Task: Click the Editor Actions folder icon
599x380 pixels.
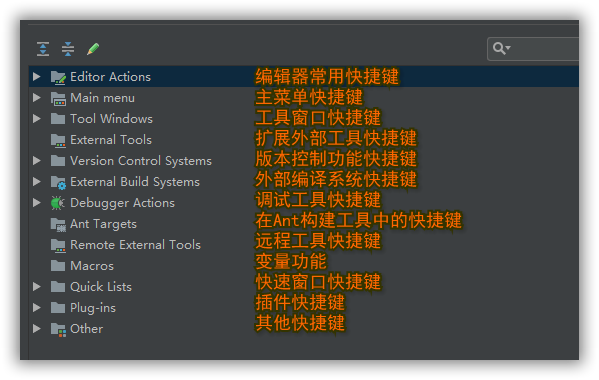Action: coord(58,77)
